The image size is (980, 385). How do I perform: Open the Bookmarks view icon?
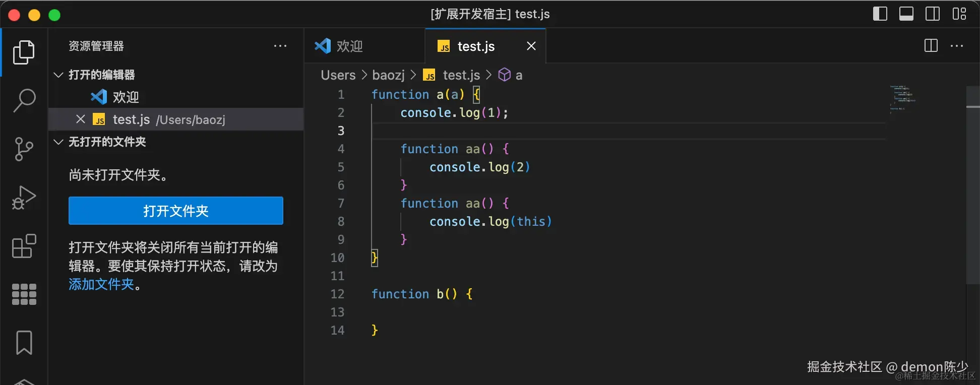click(24, 343)
